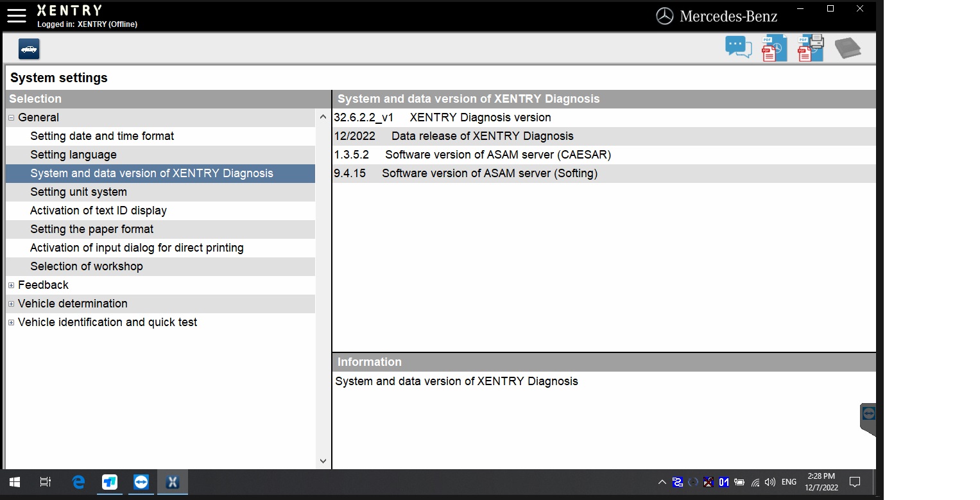Minimize the XENTRY window

click(x=800, y=9)
